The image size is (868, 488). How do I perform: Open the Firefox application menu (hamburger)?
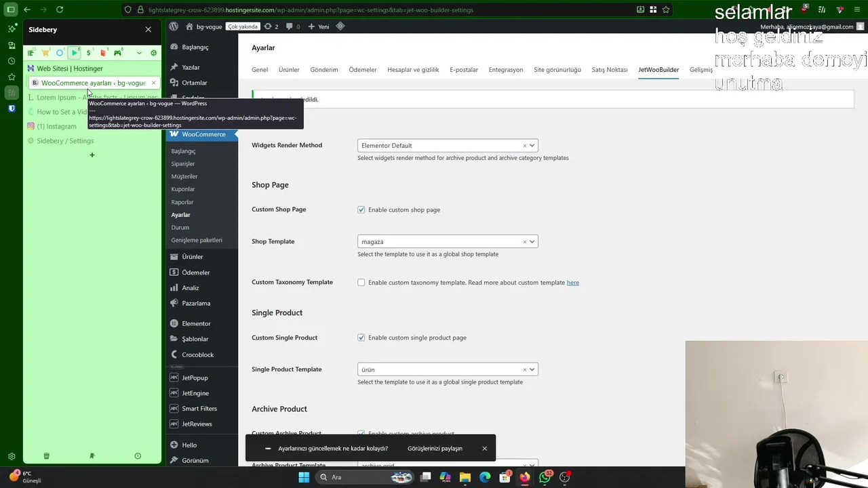856,9
